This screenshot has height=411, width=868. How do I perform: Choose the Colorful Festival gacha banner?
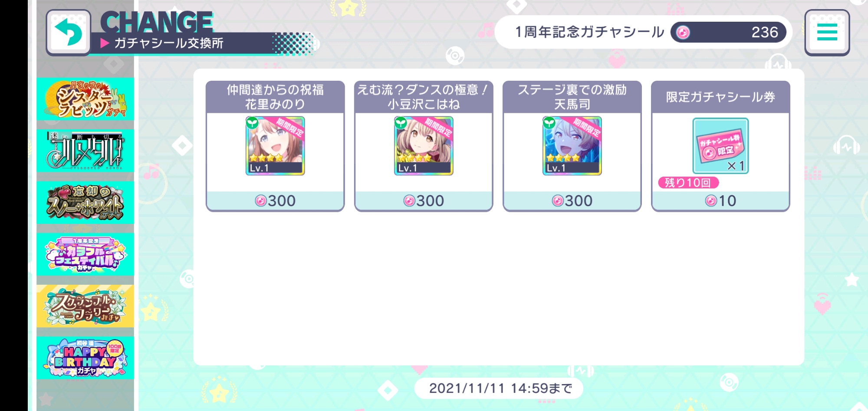coord(85,254)
